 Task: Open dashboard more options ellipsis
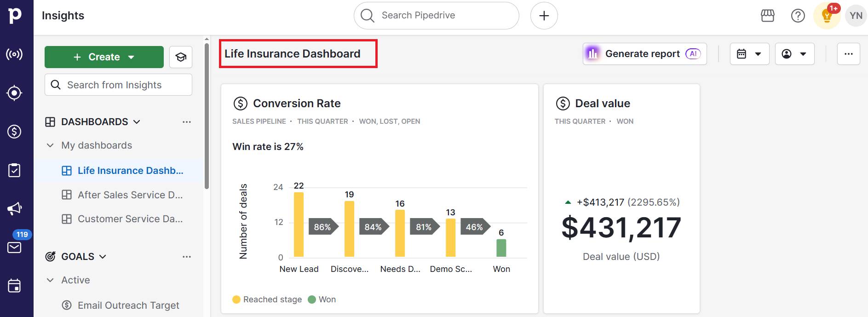click(849, 54)
